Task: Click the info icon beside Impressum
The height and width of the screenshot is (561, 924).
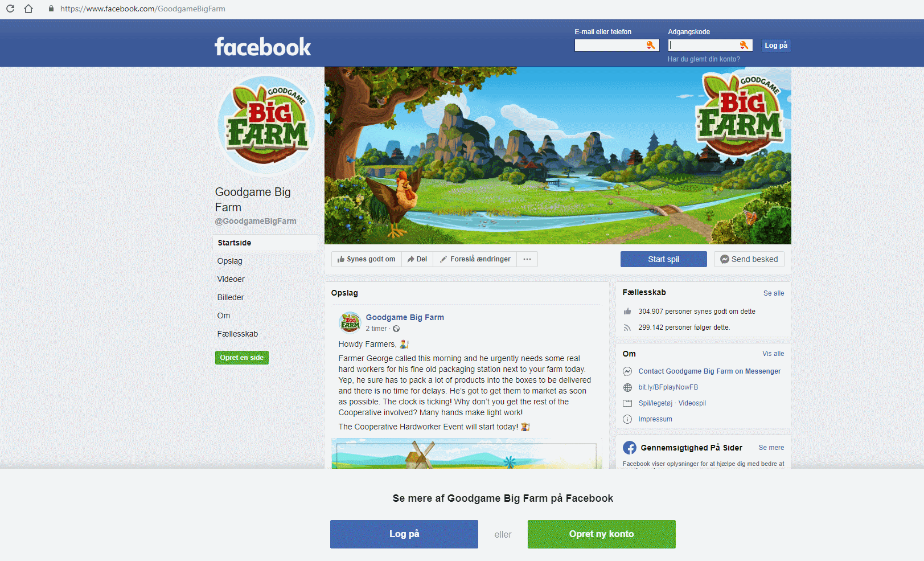Action: click(627, 419)
